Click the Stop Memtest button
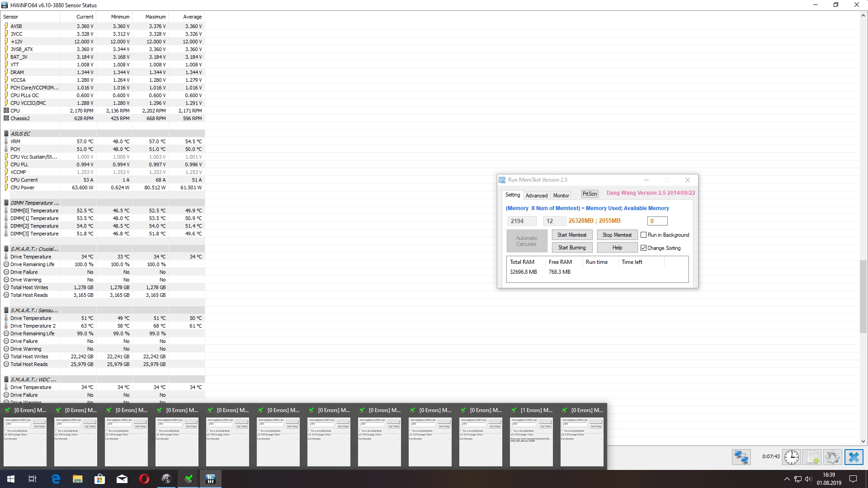The height and width of the screenshot is (488, 868). click(617, 235)
